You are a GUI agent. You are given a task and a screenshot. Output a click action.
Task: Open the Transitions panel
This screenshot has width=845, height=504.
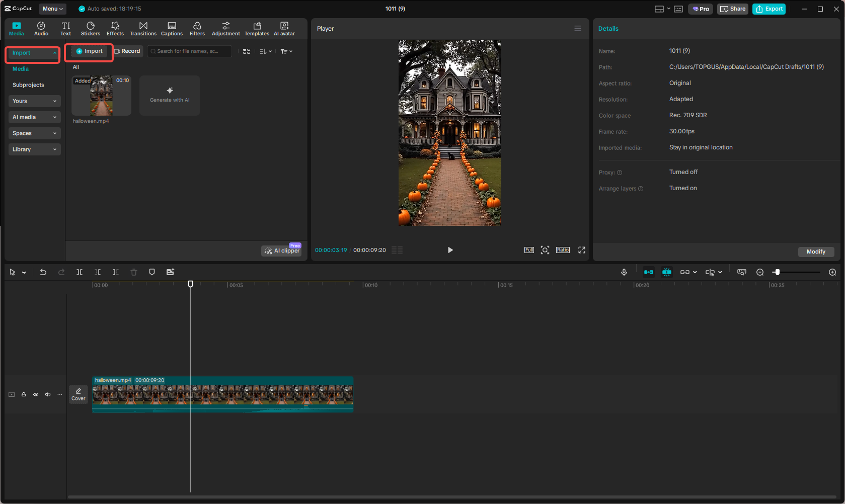143,28
